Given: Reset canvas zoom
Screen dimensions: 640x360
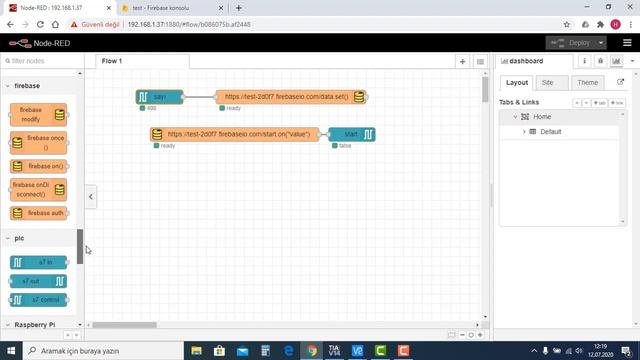Looking at the screenshot, I should (x=471, y=335).
